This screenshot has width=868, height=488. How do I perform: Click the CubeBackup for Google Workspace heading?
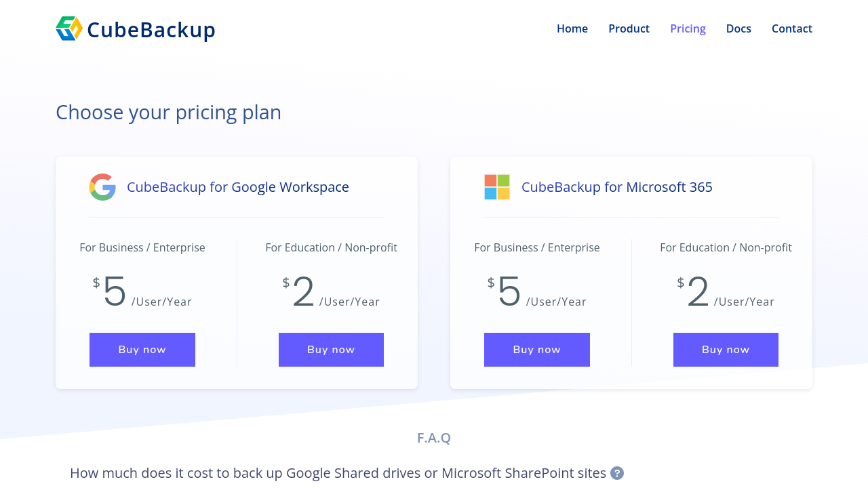click(x=238, y=187)
